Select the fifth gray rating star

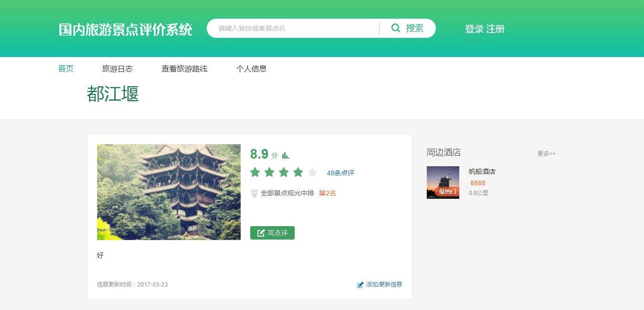(312, 172)
